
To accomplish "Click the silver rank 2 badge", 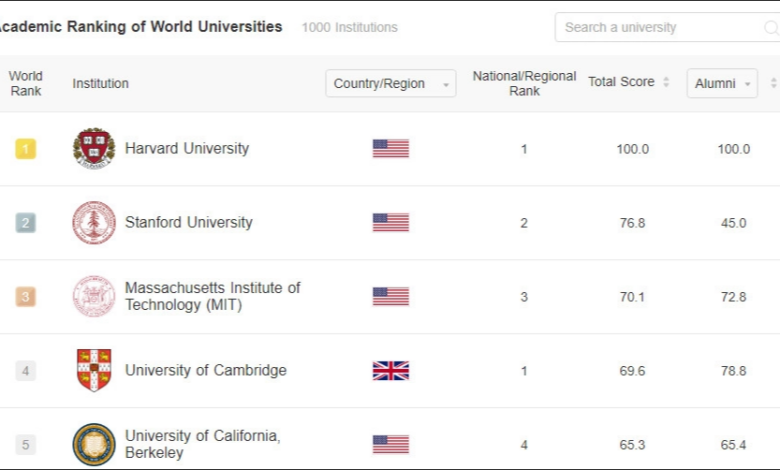I will point(25,223).
